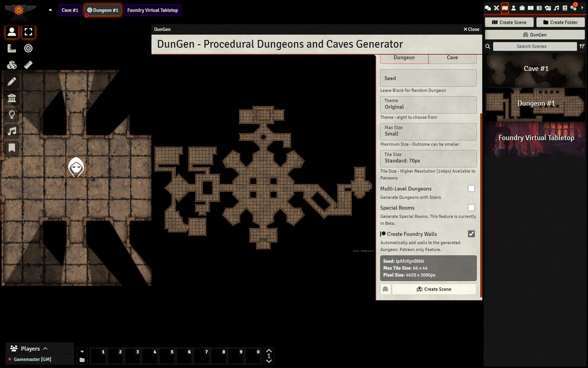Open the Theme dropdown
This screenshot has height=368, width=588.
click(x=428, y=105)
